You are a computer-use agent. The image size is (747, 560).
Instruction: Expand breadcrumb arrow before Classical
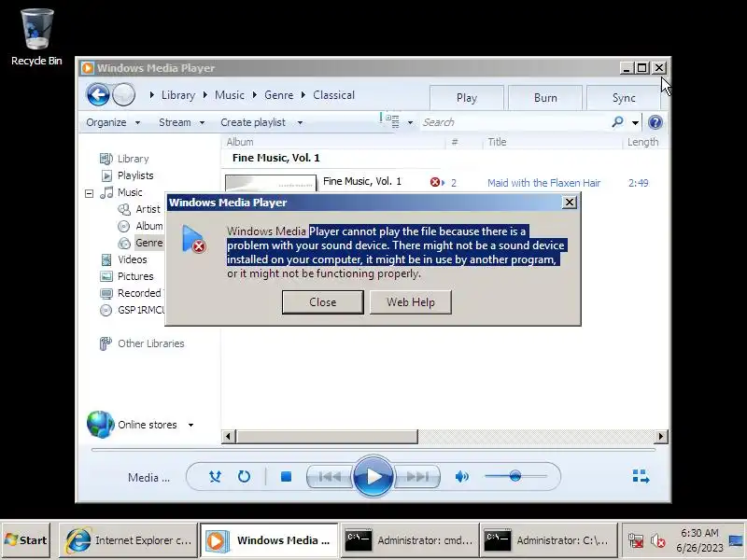[x=303, y=95]
